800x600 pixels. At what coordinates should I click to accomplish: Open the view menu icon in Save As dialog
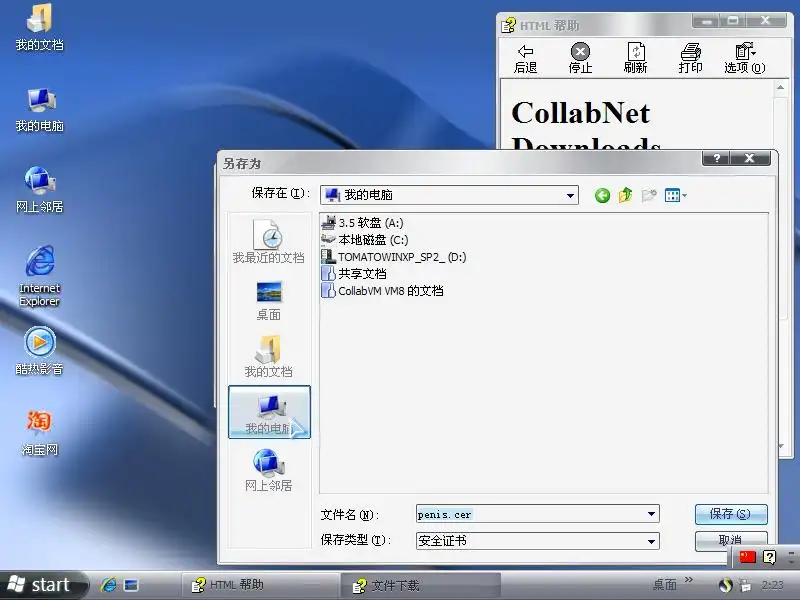[676, 195]
